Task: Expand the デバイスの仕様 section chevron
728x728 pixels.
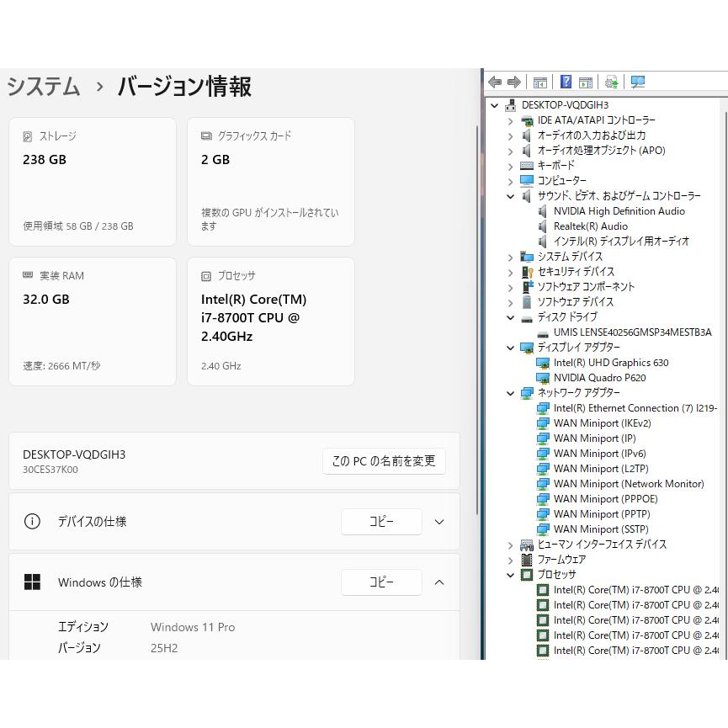Action: click(x=439, y=522)
